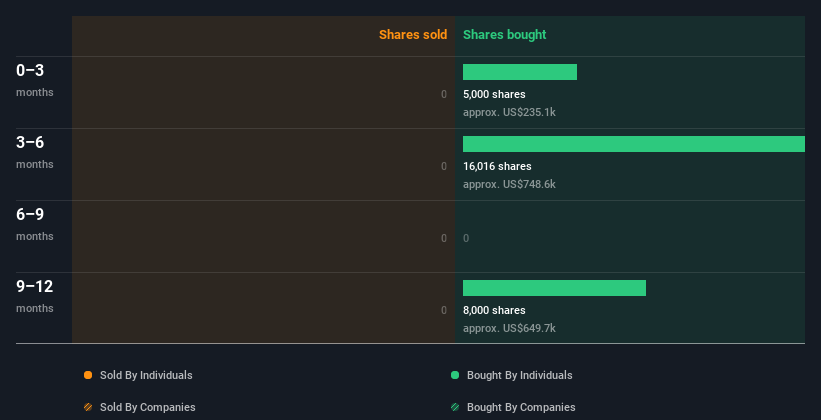The height and width of the screenshot is (420, 821).
Task: Click the 3–6 months sold zero value
Action: [444, 166]
